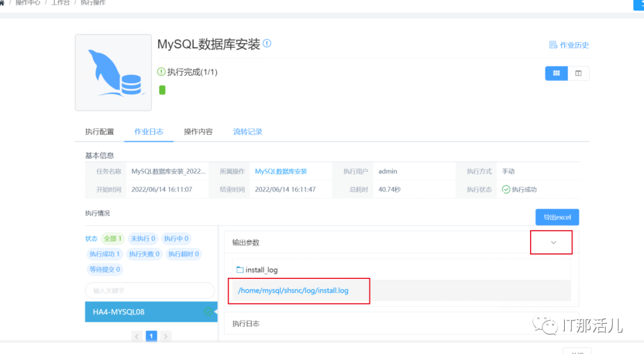Select the HA4-MYSQL08 host row
The height and width of the screenshot is (354, 644).
[x=151, y=312]
